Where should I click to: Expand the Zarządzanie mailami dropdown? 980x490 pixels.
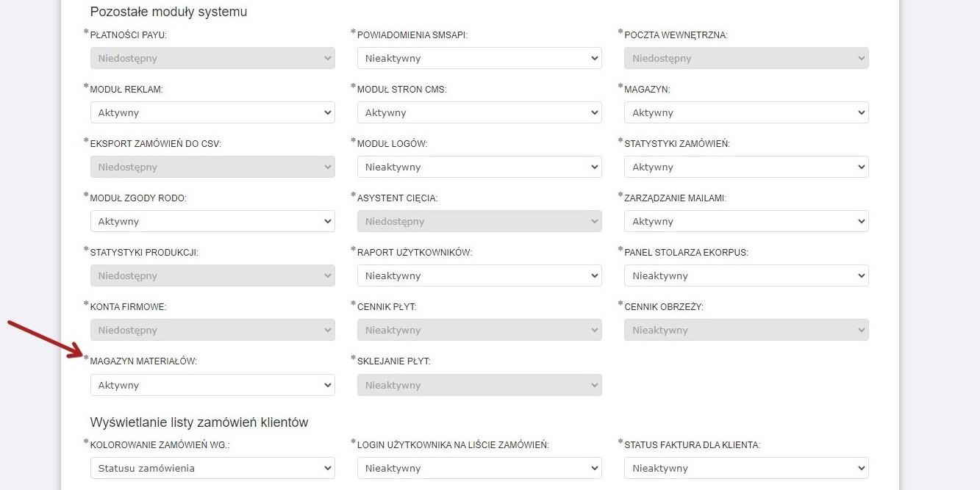point(745,221)
